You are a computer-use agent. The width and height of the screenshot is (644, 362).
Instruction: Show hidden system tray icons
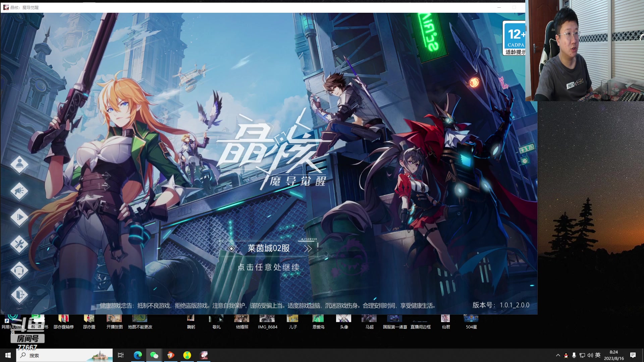558,355
